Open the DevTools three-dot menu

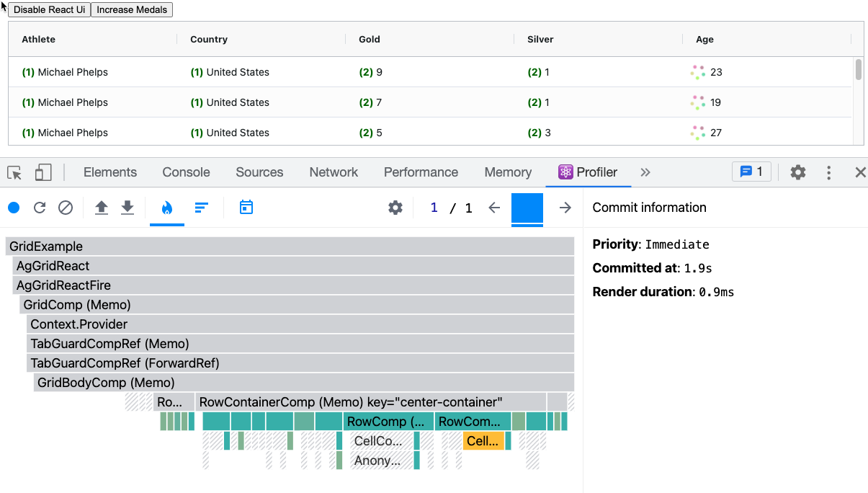click(x=828, y=172)
